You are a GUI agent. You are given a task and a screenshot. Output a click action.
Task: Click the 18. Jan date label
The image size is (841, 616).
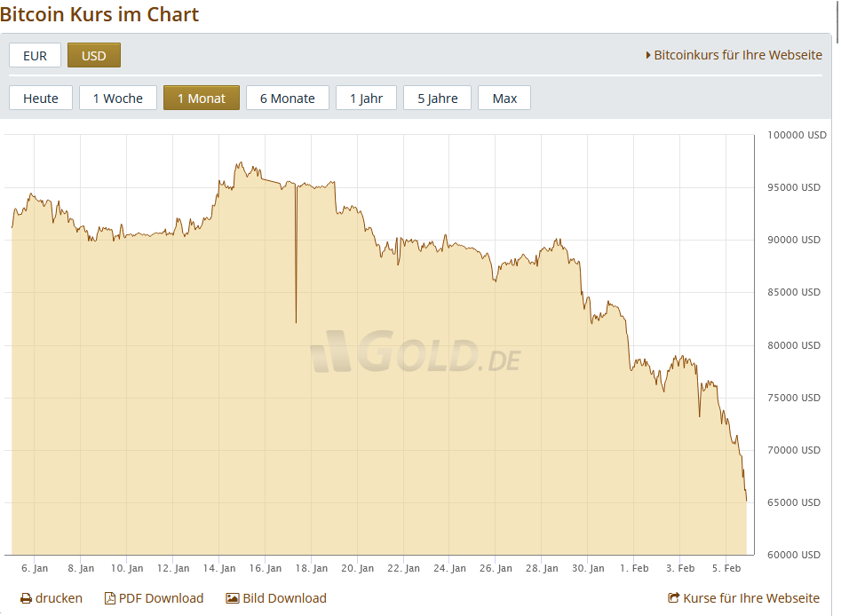tap(312, 568)
